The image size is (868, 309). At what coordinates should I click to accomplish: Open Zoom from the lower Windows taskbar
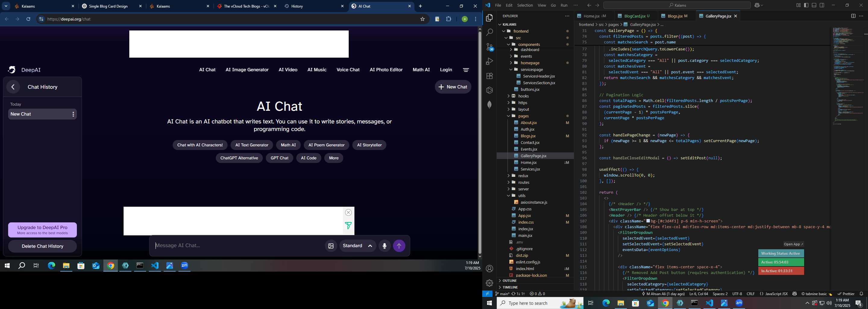[739, 303]
